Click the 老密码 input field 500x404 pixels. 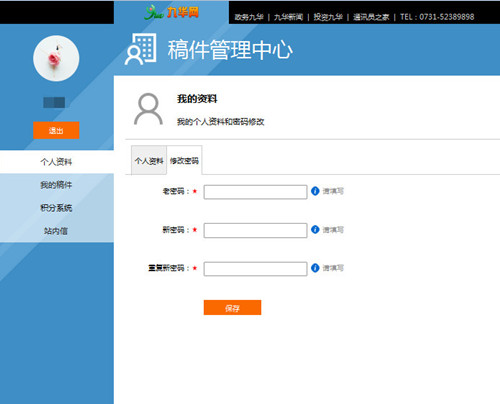[x=255, y=192]
